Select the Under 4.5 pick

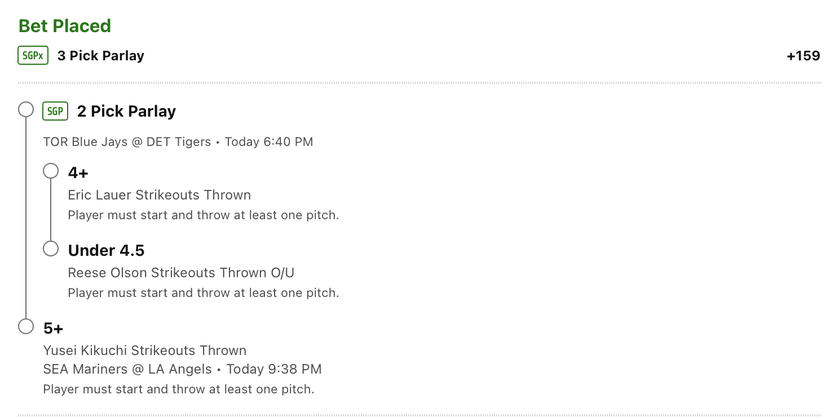106,251
